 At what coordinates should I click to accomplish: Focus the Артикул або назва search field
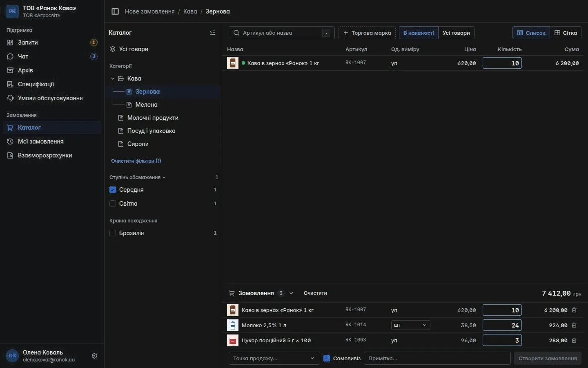tap(282, 33)
